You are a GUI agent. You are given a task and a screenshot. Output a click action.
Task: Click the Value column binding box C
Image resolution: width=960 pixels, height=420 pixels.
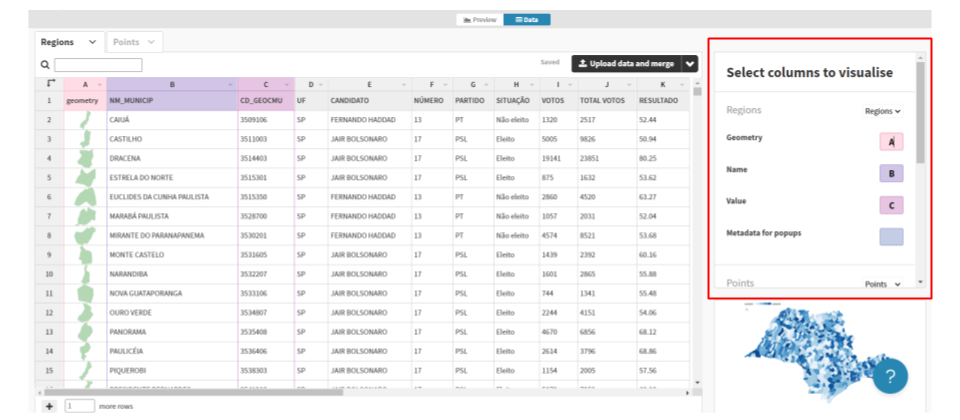(891, 205)
